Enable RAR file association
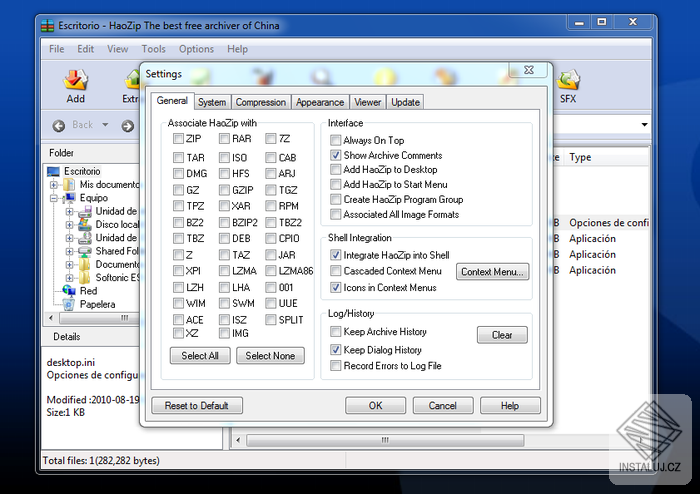700x494 pixels. pyautogui.click(x=224, y=139)
